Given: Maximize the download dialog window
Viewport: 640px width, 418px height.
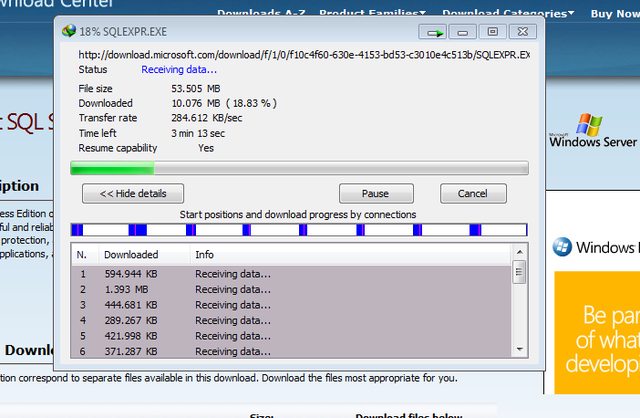Looking at the screenshot, I should [x=493, y=32].
